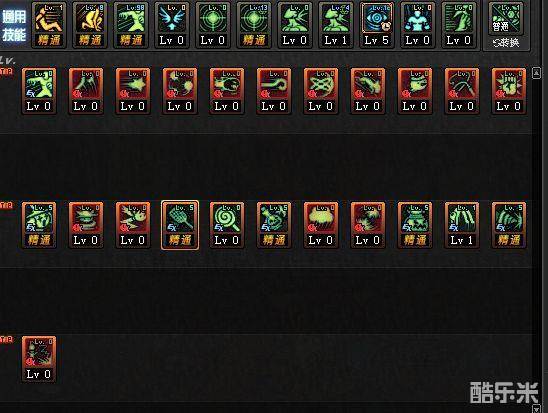
Task: Click the witch hat EX skill icon
Action: 39,225
